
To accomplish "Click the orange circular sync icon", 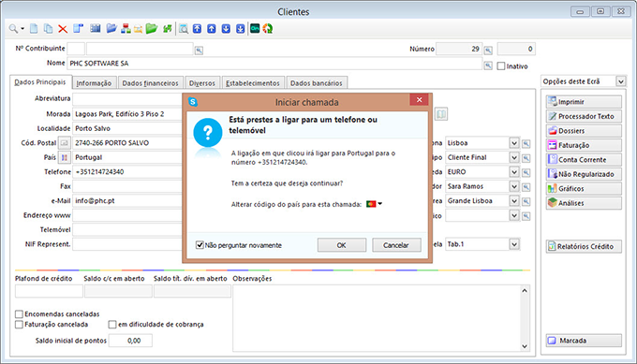I will [268, 29].
